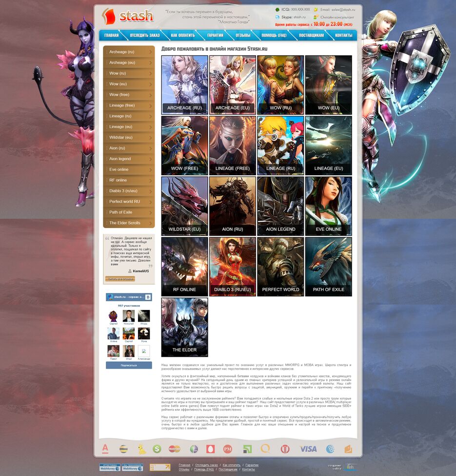Click the Email sales@stash.ru link
Screen dimensions: 456x476
(x=338, y=10)
